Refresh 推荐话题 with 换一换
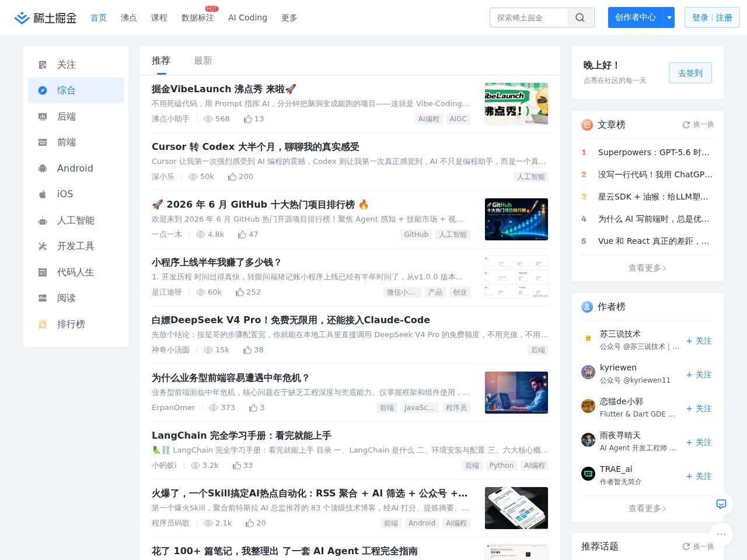 coord(699,547)
